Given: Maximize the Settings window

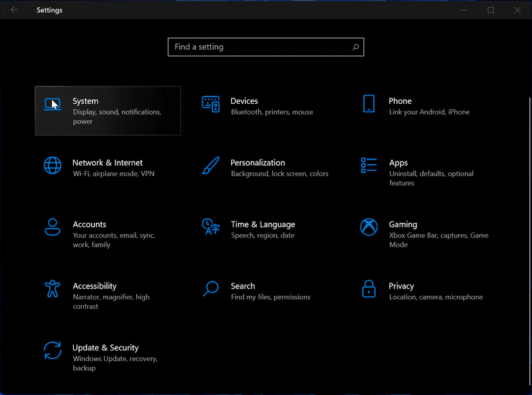Looking at the screenshot, I should [491, 10].
